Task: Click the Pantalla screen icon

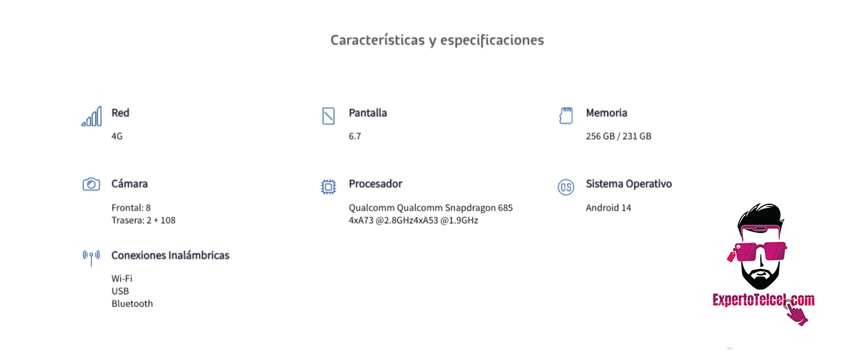Action: click(x=329, y=116)
